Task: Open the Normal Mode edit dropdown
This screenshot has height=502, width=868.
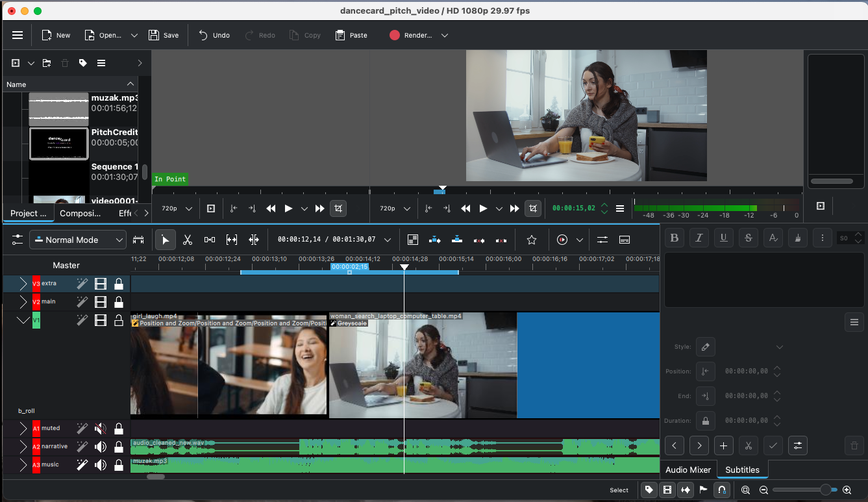Action: tap(78, 240)
